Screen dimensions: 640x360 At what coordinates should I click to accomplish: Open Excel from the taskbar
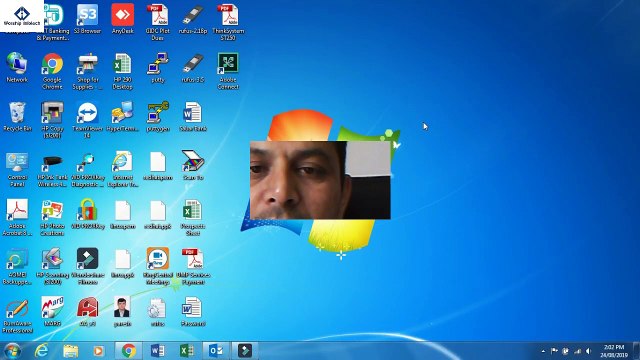point(187,351)
